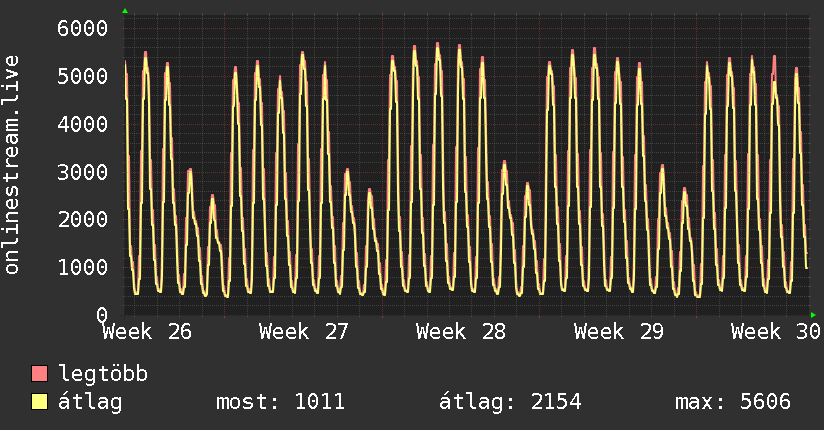Viewport: 824px width, 430px height.
Task: Click the yellow átlag legend swatch
Action: coord(39,402)
